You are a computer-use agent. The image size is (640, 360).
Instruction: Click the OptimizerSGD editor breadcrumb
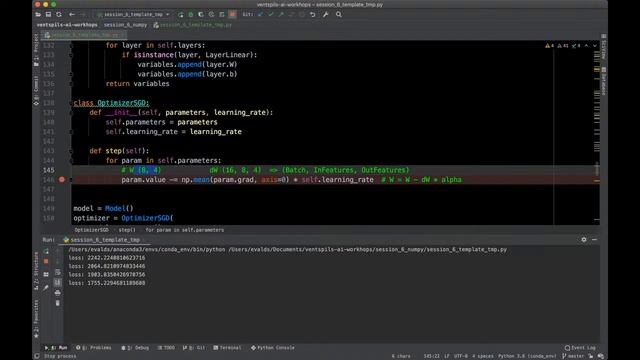91,230
